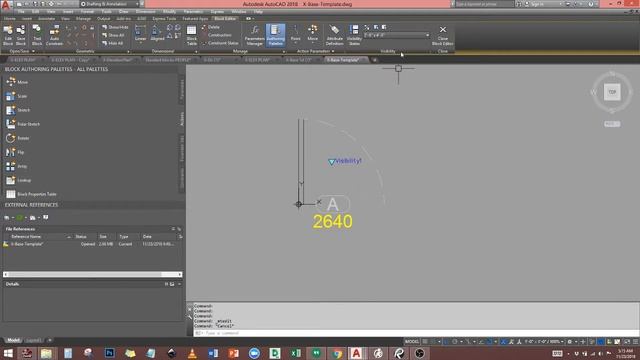The width and height of the screenshot is (640, 360).
Task: Click the command line input field
Action: tap(416, 333)
